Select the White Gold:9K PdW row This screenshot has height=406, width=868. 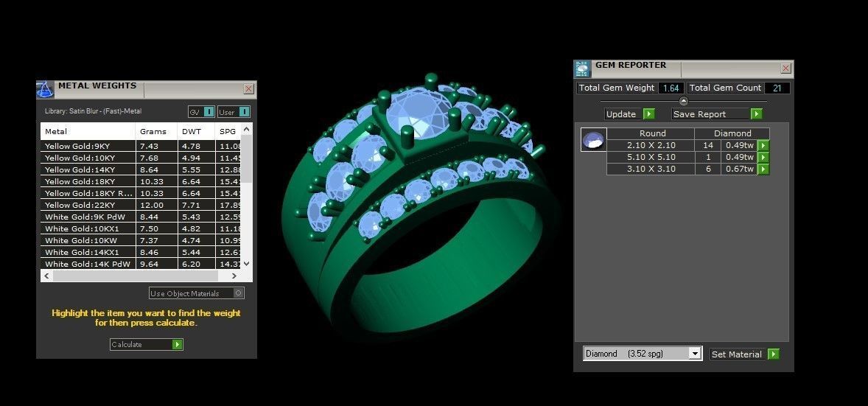[141, 217]
